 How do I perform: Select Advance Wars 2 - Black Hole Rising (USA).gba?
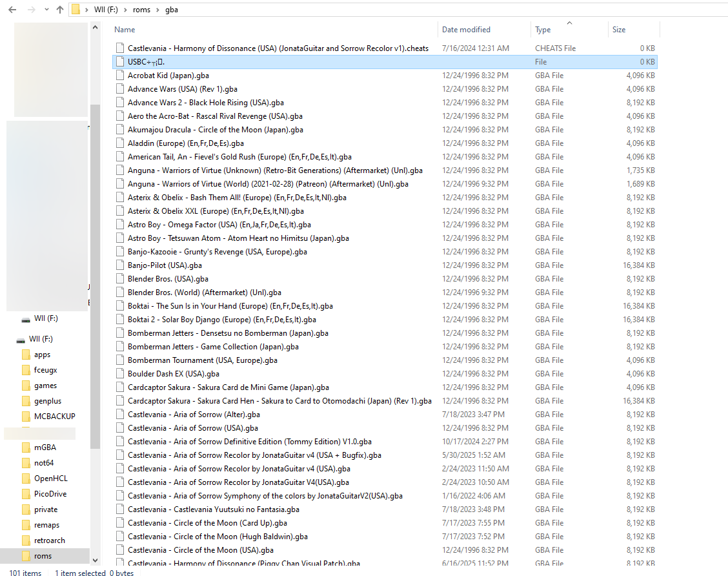click(x=206, y=103)
